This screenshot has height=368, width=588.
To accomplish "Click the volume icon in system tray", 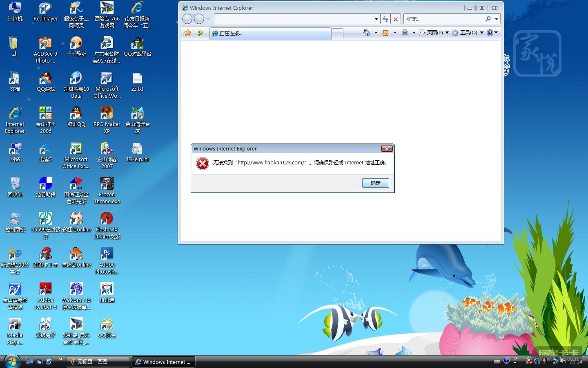I will [x=563, y=361].
